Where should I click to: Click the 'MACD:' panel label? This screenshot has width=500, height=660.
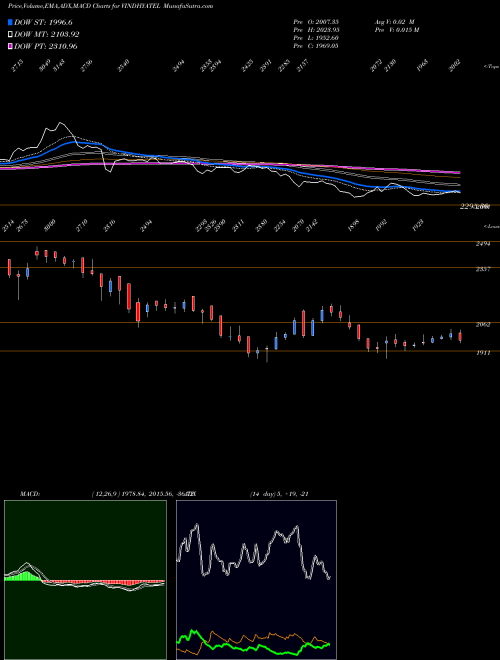click(30, 494)
